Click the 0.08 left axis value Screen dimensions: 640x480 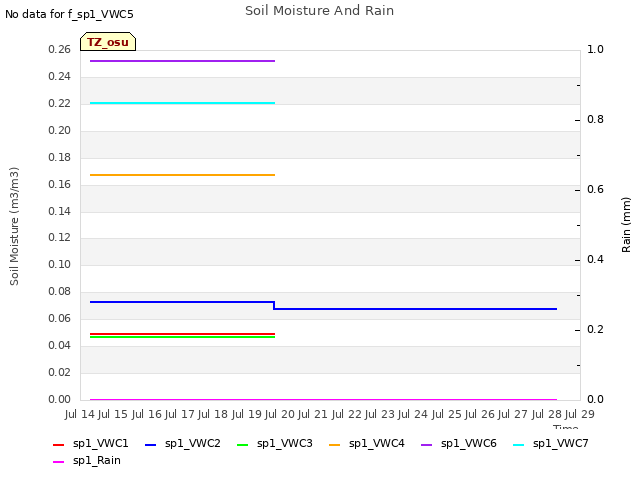coord(60,291)
